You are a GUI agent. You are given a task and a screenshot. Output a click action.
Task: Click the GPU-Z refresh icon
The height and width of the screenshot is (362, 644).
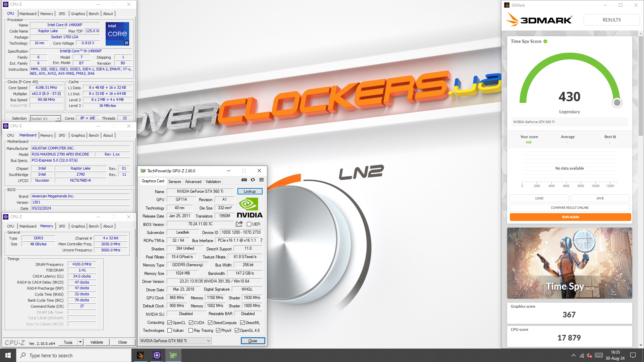point(253,180)
